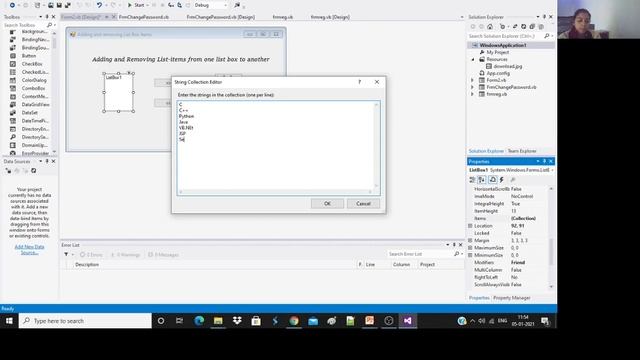Expand the Margin property
This screenshot has width=640, height=360.
click(x=470, y=241)
